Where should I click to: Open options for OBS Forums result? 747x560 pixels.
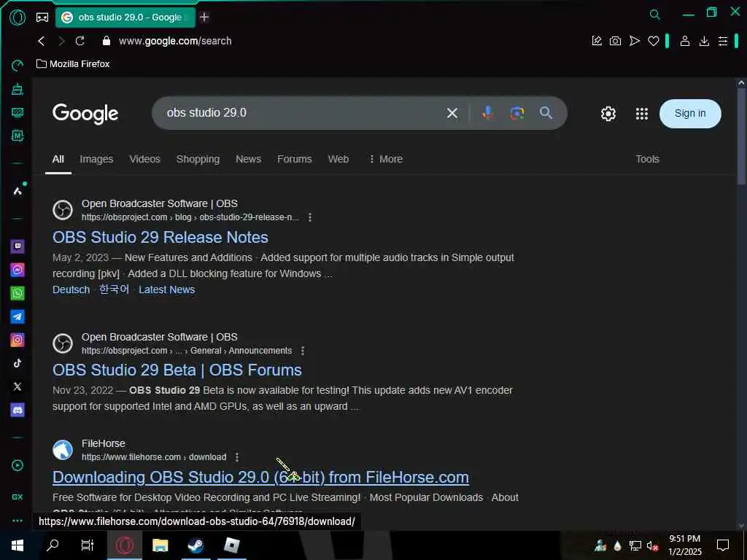303,351
